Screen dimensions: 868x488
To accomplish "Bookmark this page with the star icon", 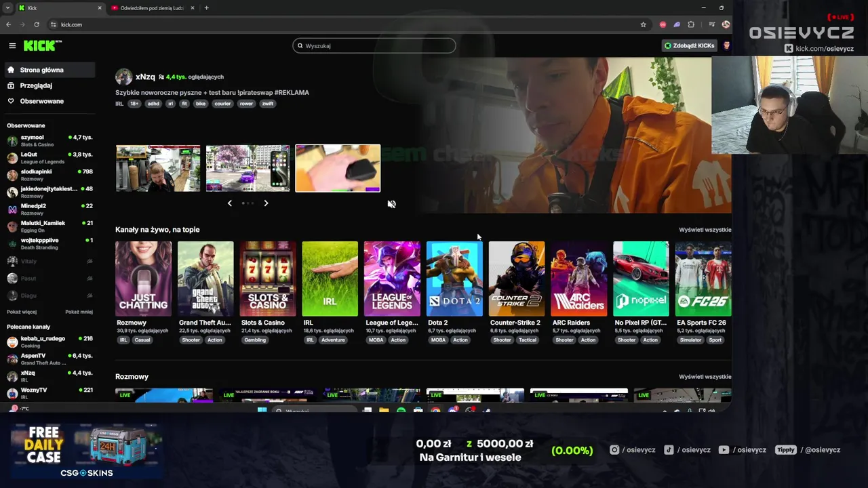I will (x=644, y=24).
